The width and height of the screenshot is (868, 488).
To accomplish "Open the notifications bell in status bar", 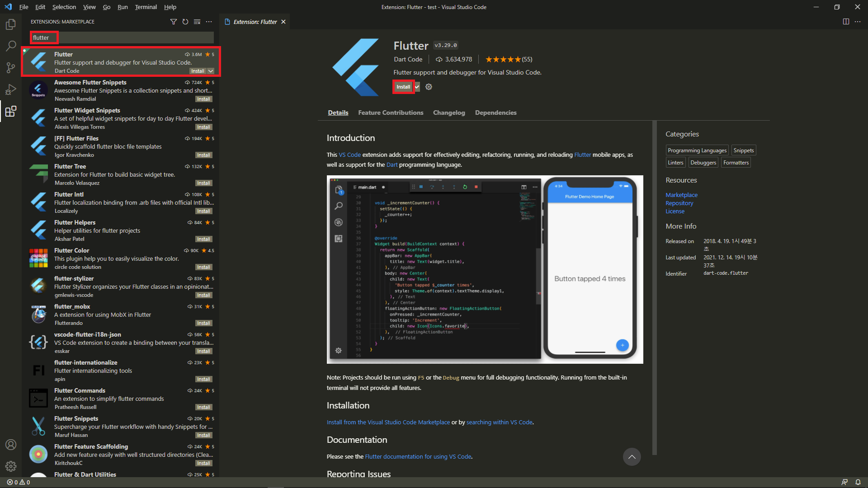I will pos(858,482).
